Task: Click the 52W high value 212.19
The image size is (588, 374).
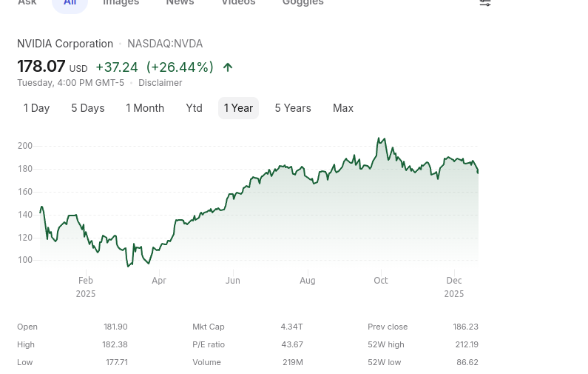Action: (x=467, y=344)
